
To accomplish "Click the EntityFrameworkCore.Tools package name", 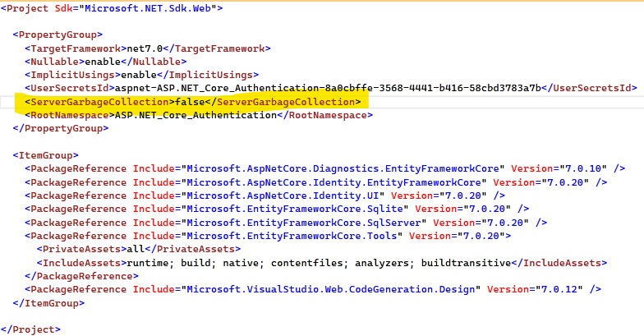I will click(292, 237).
